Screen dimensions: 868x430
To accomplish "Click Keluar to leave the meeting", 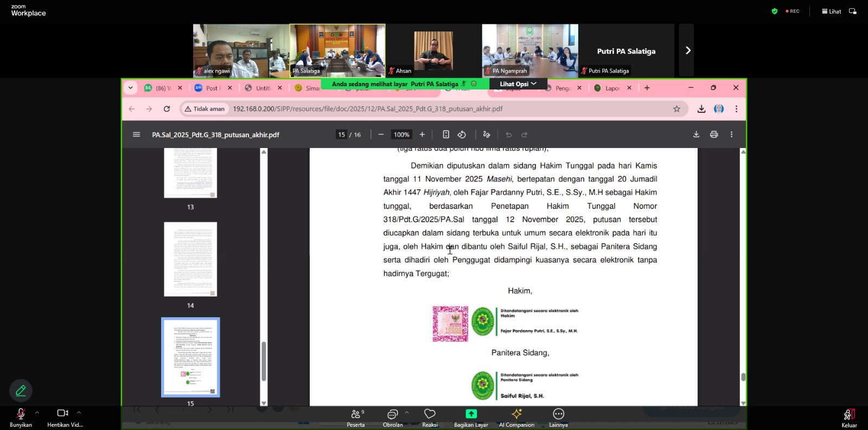I will point(849,416).
